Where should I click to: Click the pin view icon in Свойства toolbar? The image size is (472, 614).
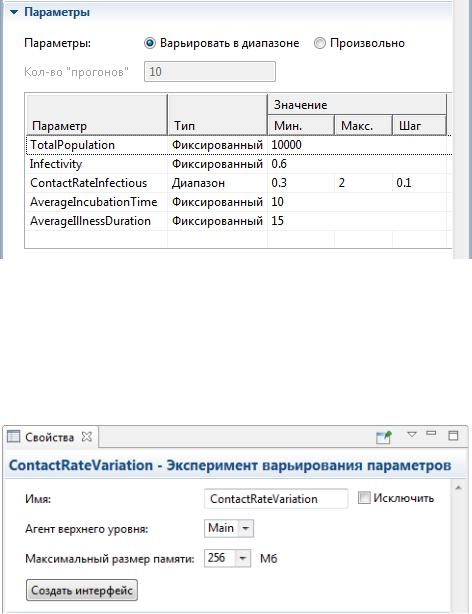click(x=383, y=437)
